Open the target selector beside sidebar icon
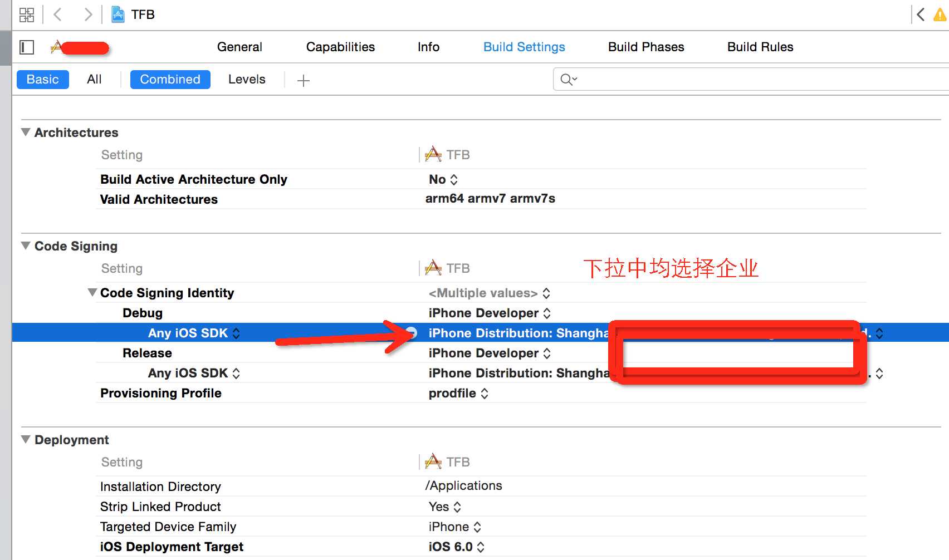 80,48
